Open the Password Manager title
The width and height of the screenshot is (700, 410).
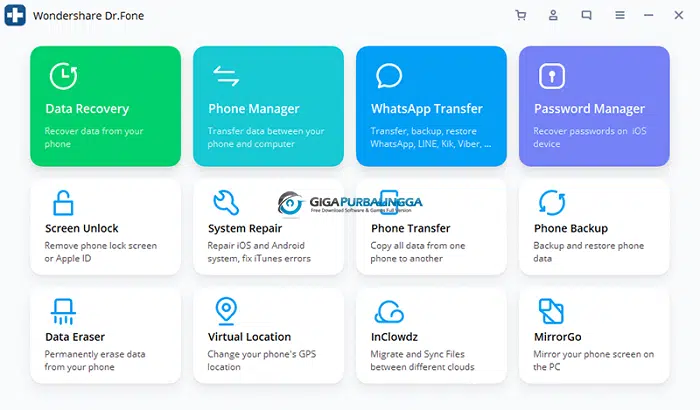[589, 109]
